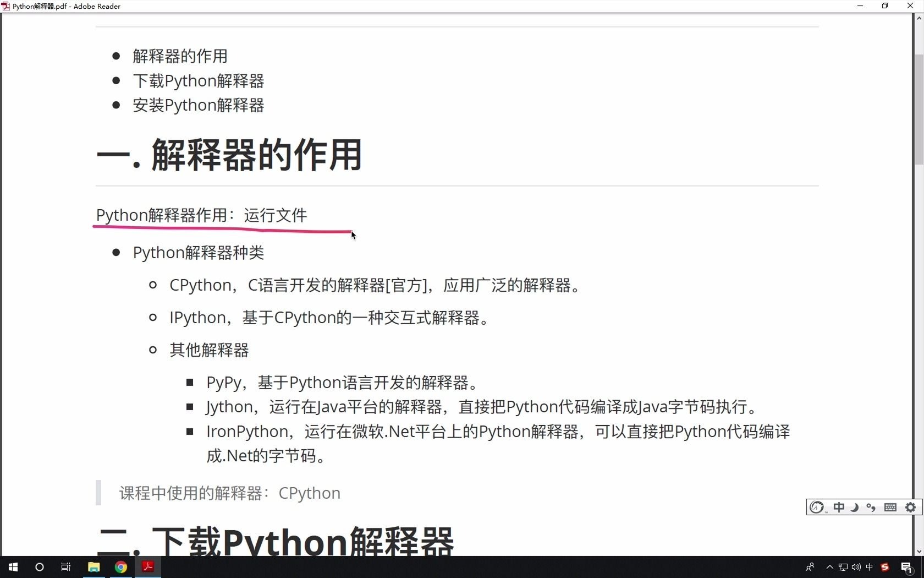Image resolution: width=924 pixels, height=578 pixels.
Task: Open Cortana search circle on the taskbar
Action: pyautogui.click(x=40, y=567)
